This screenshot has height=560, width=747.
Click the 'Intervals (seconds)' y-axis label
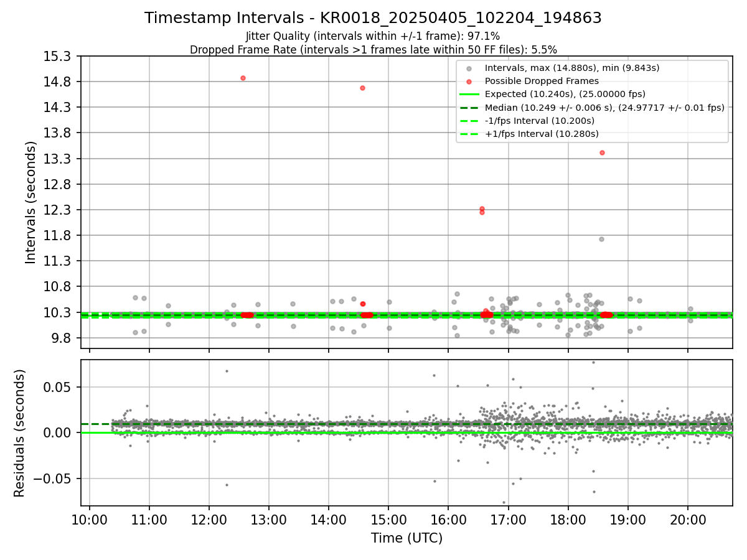(x=31, y=202)
